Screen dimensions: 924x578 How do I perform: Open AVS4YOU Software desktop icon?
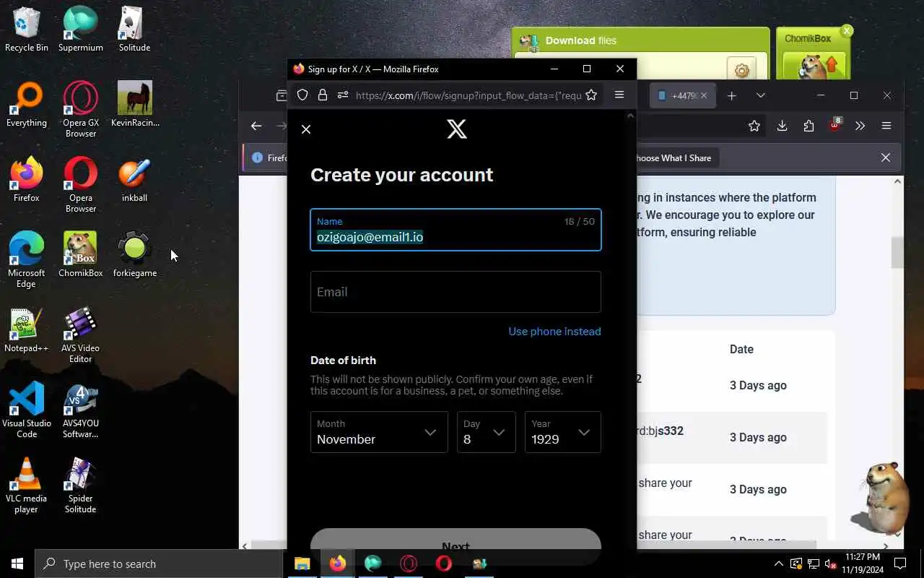coord(81,410)
